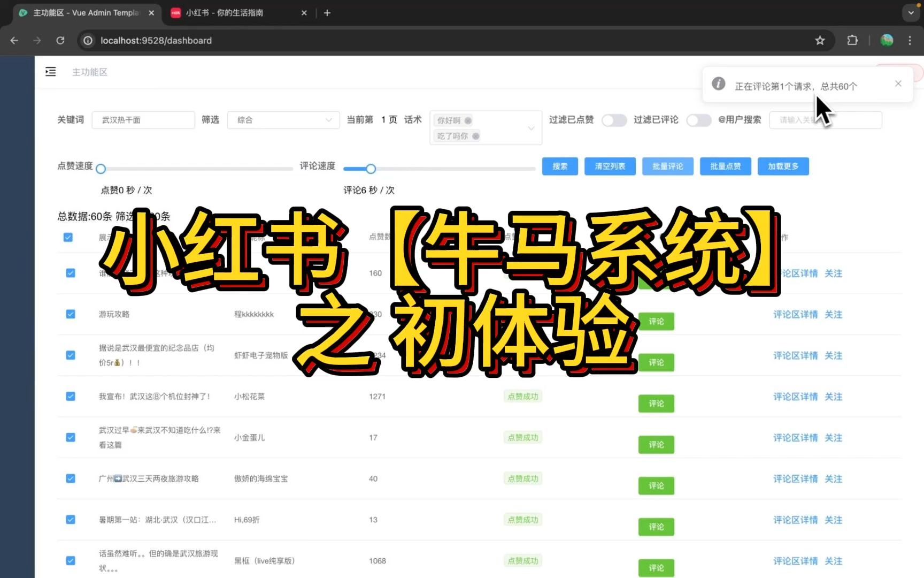Screen dimensions: 924x578
Task: Toggle the sidebar hamburger icon
Action: coord(50,72)
